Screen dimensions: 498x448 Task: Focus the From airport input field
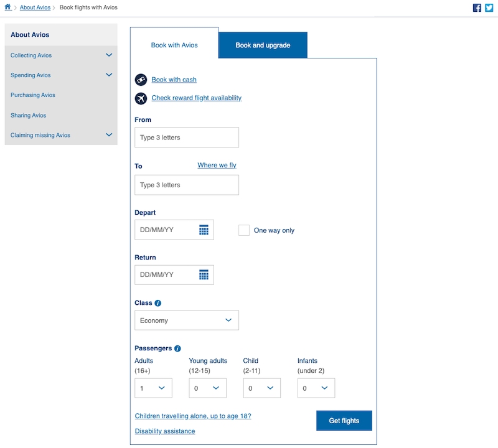[187, 138]
